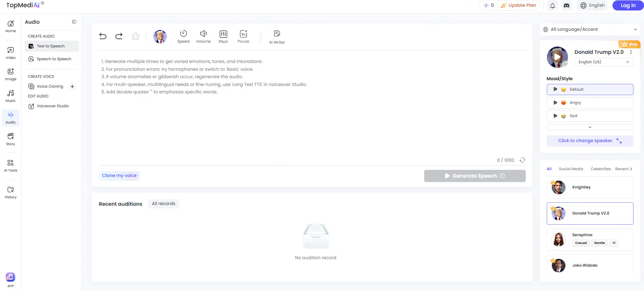Open Voiceover Studio
This screenshot has height=291, width=644.
(x=51, y=106)
